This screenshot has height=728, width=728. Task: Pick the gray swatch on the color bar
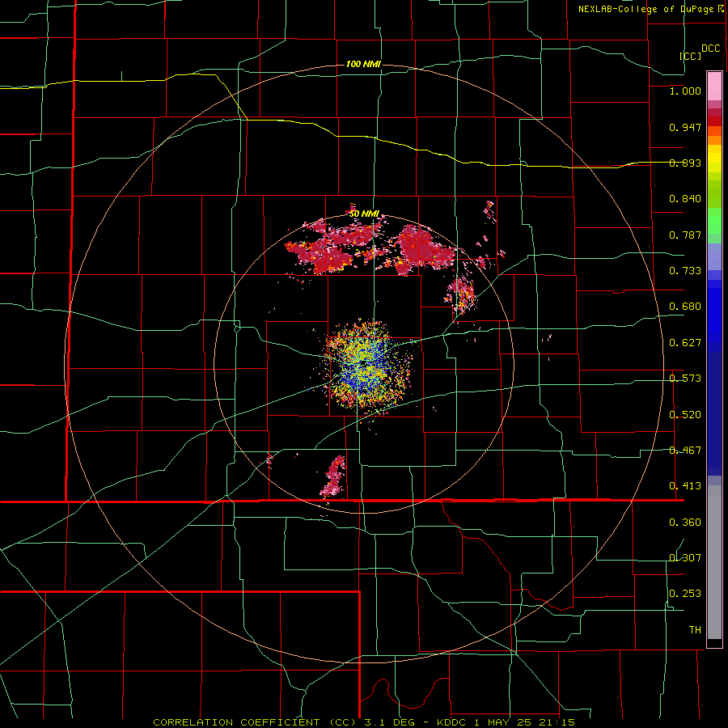(x=714, y=562)
